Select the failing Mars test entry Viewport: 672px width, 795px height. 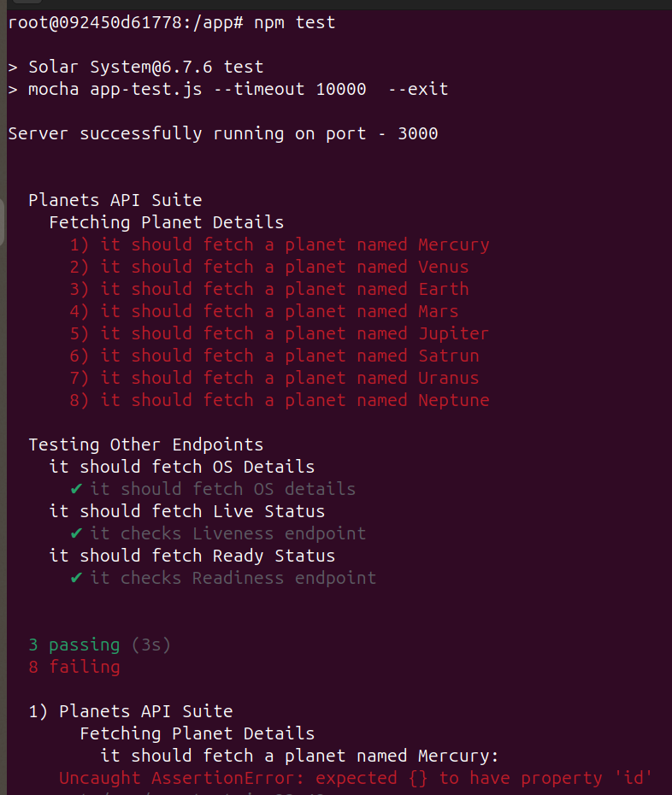[264, 311]
